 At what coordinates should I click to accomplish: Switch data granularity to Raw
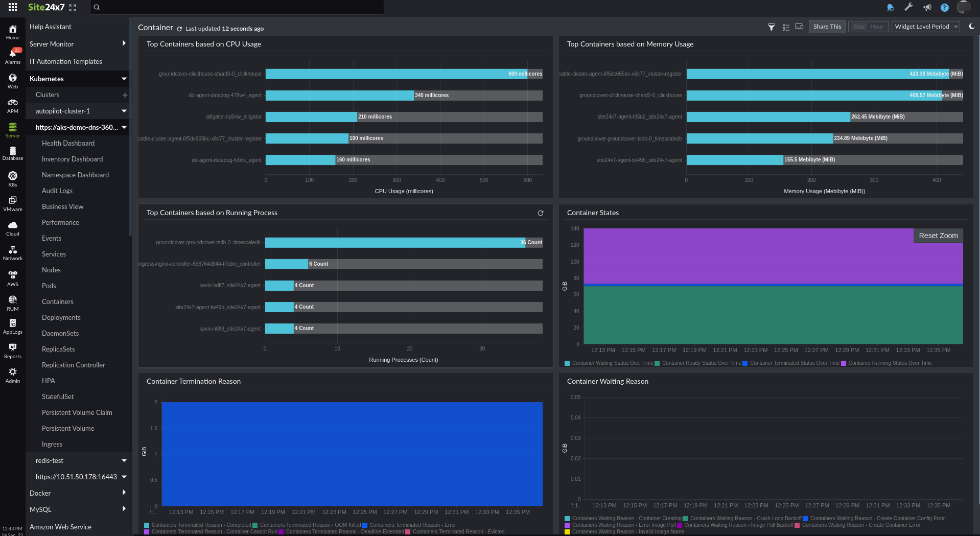pos(859,27)
